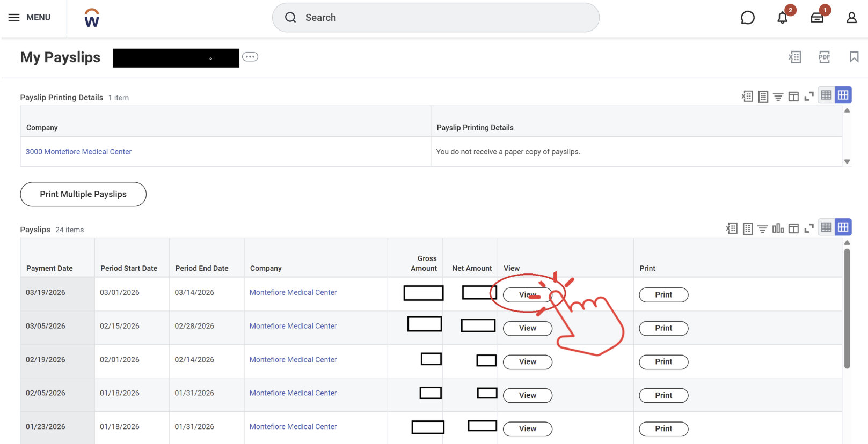The width and height of the screenshot is (868, 444).
Task: Switch Payslips table to compact view
Action: pyautogui.click(x=827, y=227)
